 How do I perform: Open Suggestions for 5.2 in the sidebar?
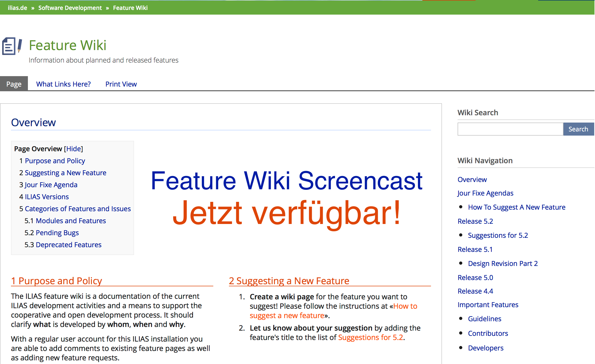point(498,235)
